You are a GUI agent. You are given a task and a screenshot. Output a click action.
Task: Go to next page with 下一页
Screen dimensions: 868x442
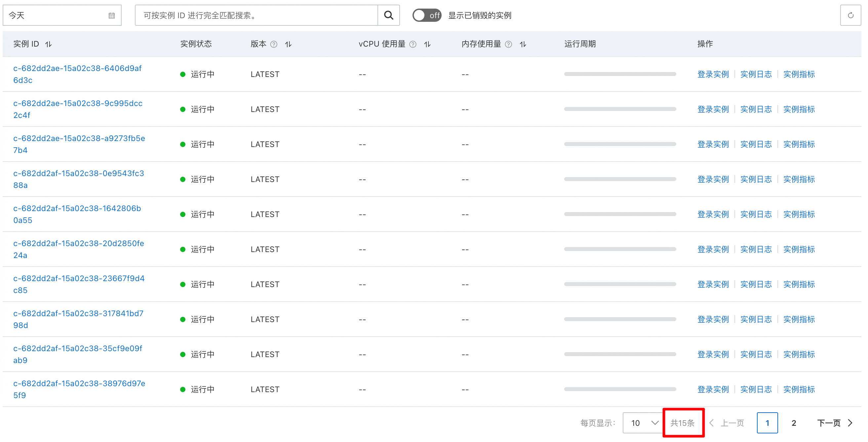coord(834,423)
